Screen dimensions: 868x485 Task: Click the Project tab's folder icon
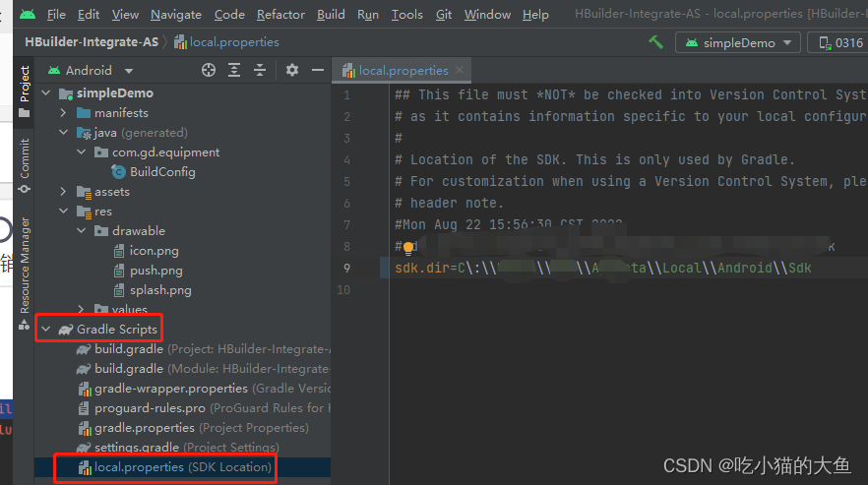tap(25, 113)
